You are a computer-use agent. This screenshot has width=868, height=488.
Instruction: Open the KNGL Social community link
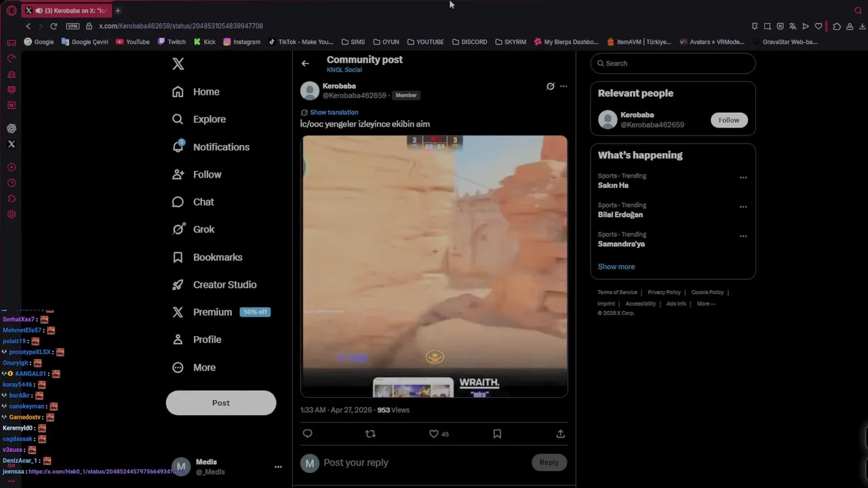pos(344,70)
